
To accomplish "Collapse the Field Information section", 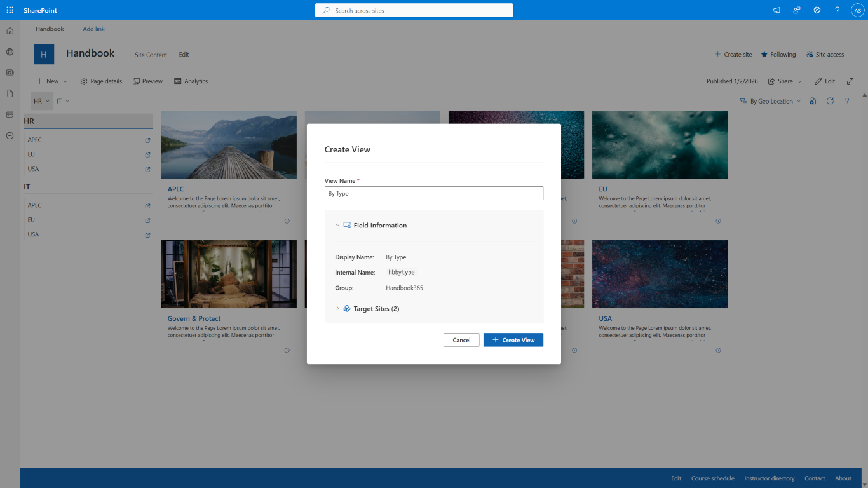I will (x=337, y=225).
